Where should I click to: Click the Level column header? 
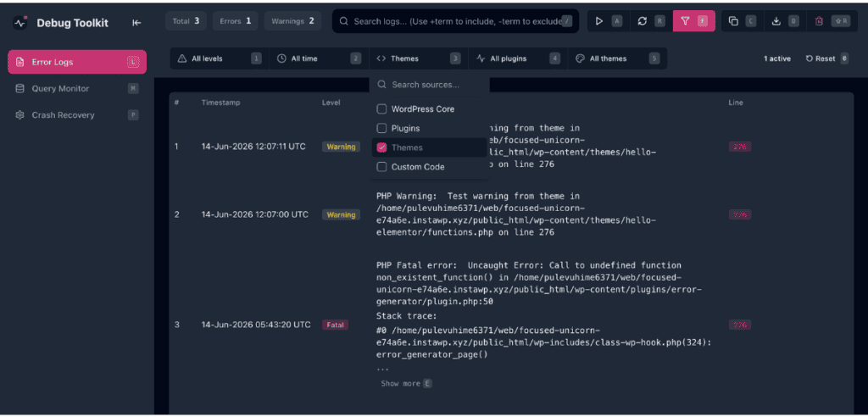click(x=331, y=103)
